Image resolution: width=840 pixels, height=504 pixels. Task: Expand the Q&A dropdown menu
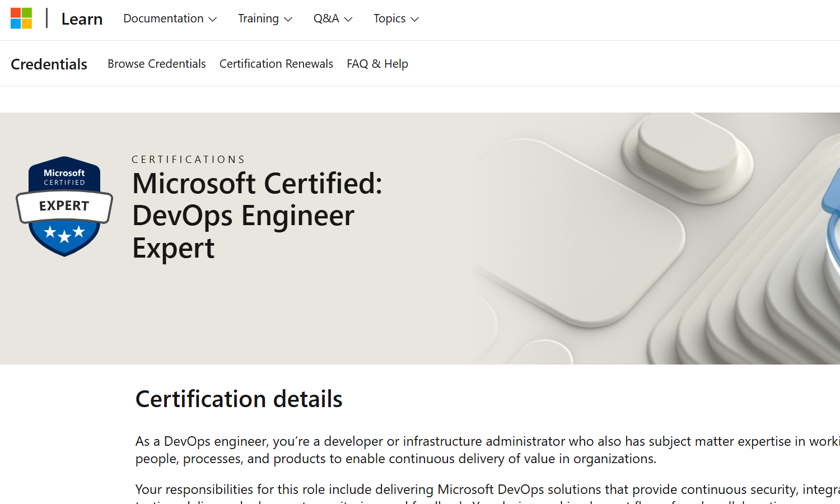326,18
